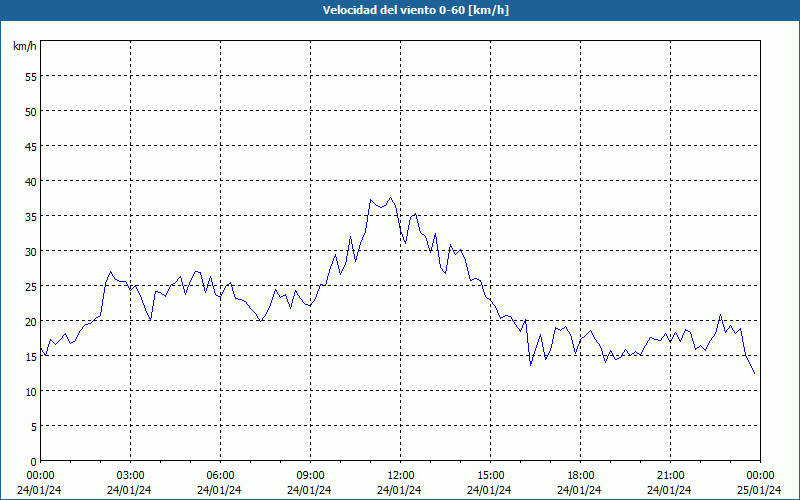Select the Y-axis label '20'
The width and height of the screenshot is (800, 500).
(31, 321)
